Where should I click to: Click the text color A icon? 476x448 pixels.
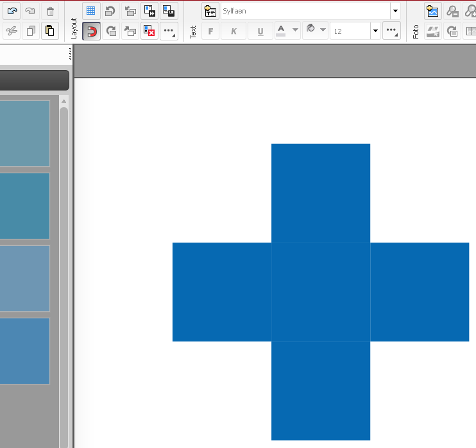(x=281, y=31)
